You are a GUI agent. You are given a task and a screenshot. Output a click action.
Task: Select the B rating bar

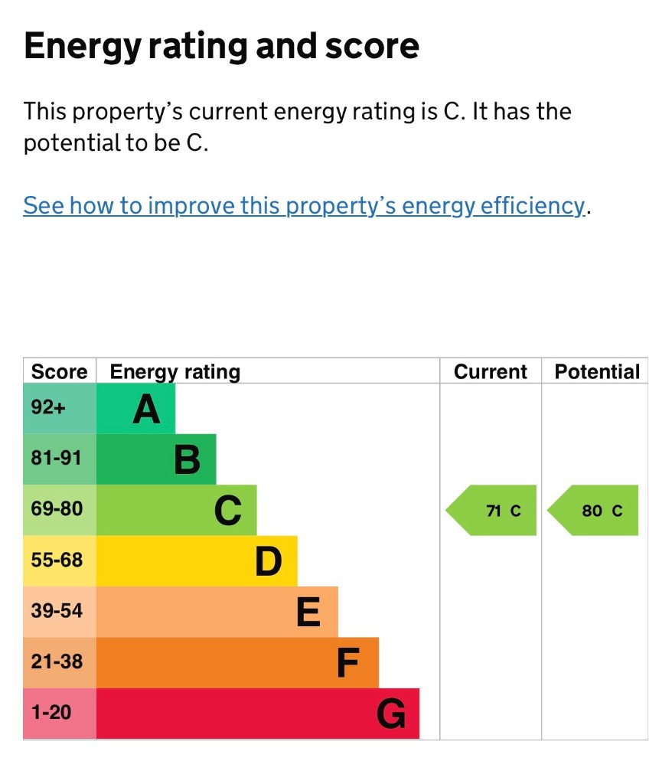[x=156, y=459]
